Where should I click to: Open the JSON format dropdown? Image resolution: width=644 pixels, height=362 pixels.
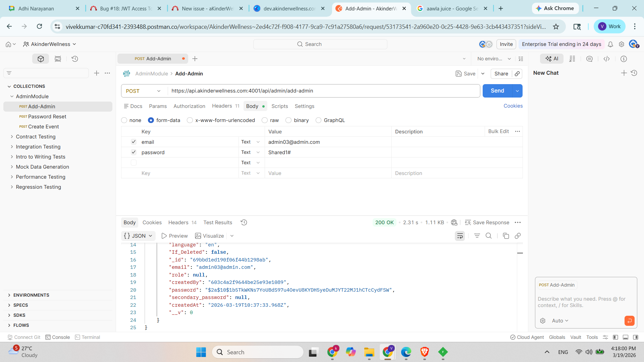tap(138, 236)
